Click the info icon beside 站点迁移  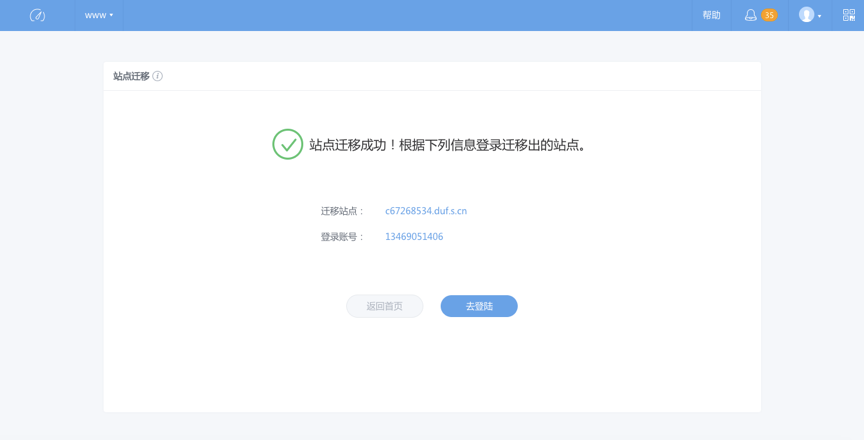click(x=158, y=76)
